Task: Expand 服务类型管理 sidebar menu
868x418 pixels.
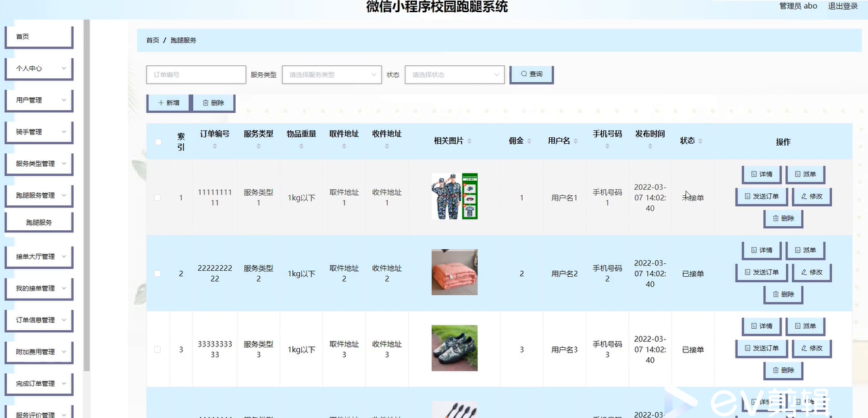Action: [x=39, y=163]
